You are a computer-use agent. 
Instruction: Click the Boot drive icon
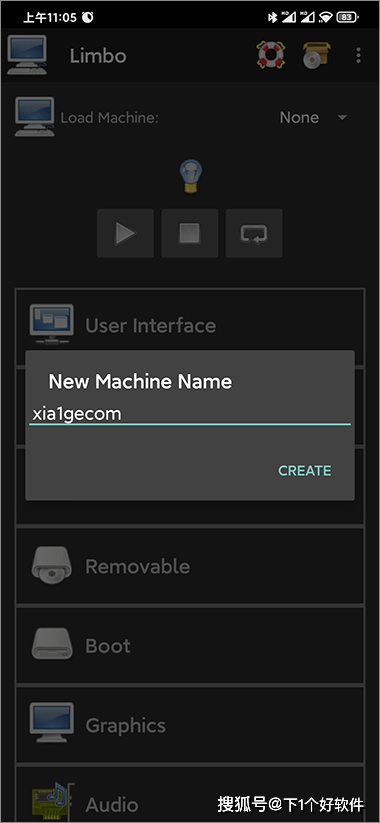(51, 645)
